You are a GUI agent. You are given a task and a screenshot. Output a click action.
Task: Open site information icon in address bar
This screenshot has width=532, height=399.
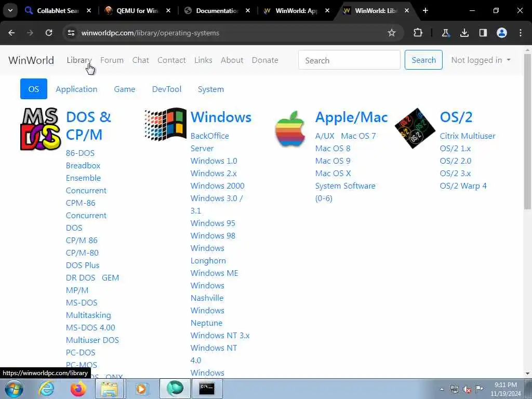pos(71,33)
